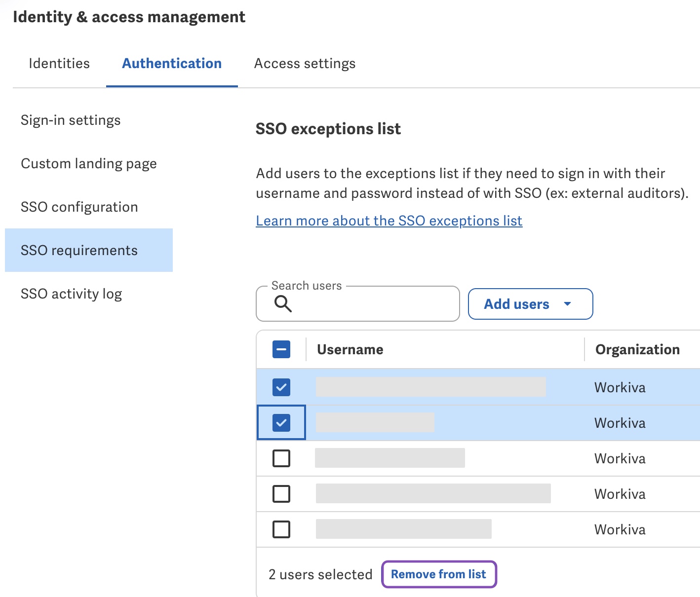This screenshot has height=597, width=700.
Task: Click Workiva in the last row
Action: 620,529
